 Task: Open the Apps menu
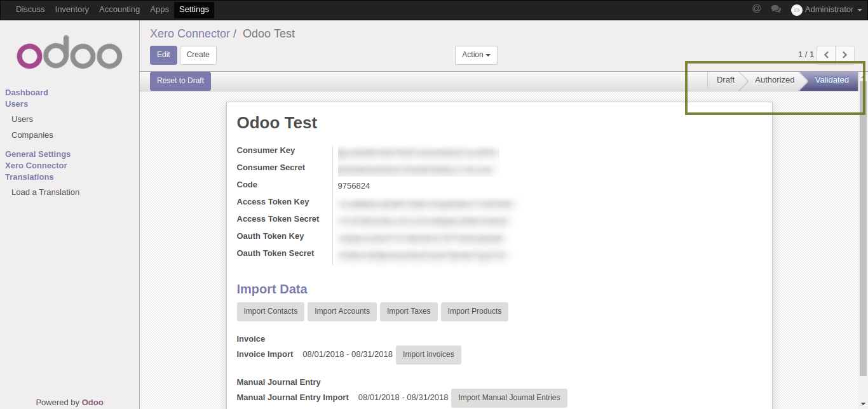[159, 10]
